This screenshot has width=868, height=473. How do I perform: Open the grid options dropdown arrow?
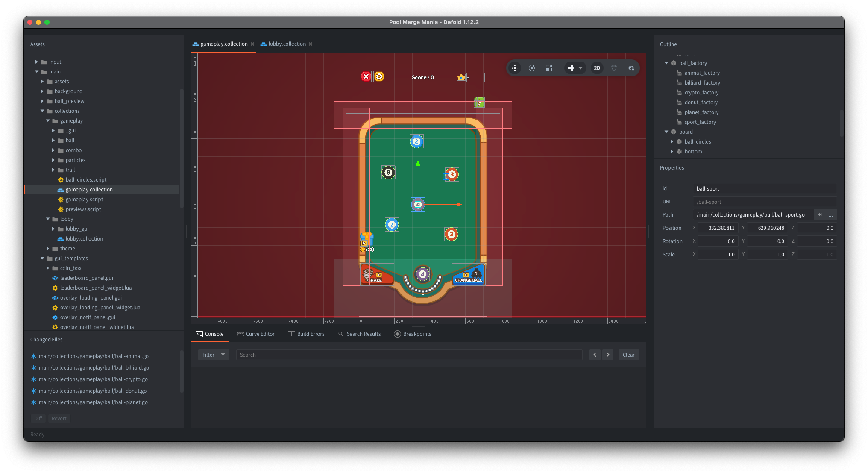[x=580, y=68]
